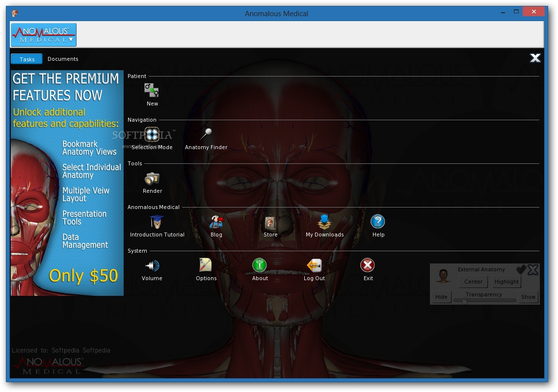Exit the application with the red X icon
558x392 pixels.
point(368,270)
